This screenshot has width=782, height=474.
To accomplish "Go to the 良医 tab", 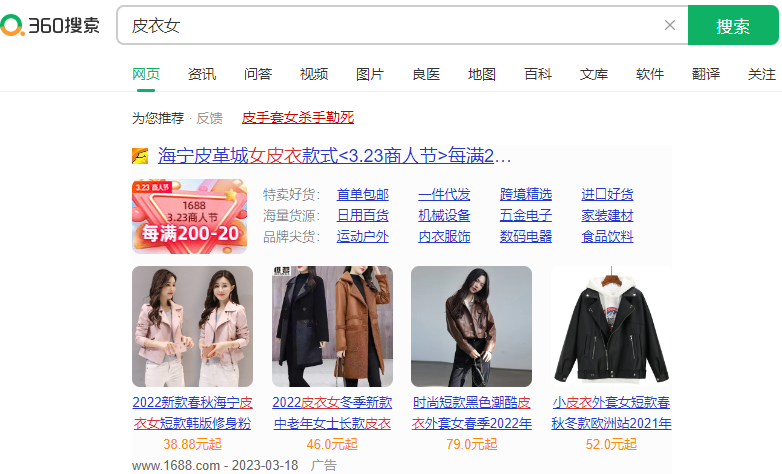I will click(x=426, y=74).
